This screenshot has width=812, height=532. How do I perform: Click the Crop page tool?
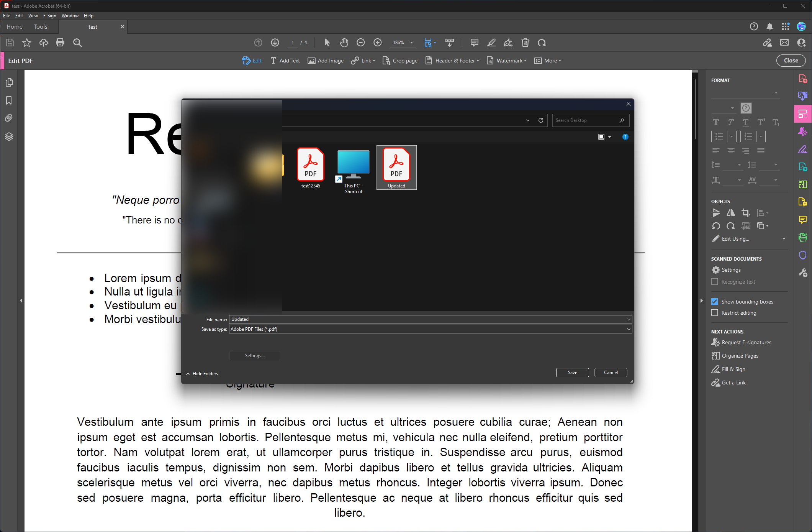(x=400, y=61)
